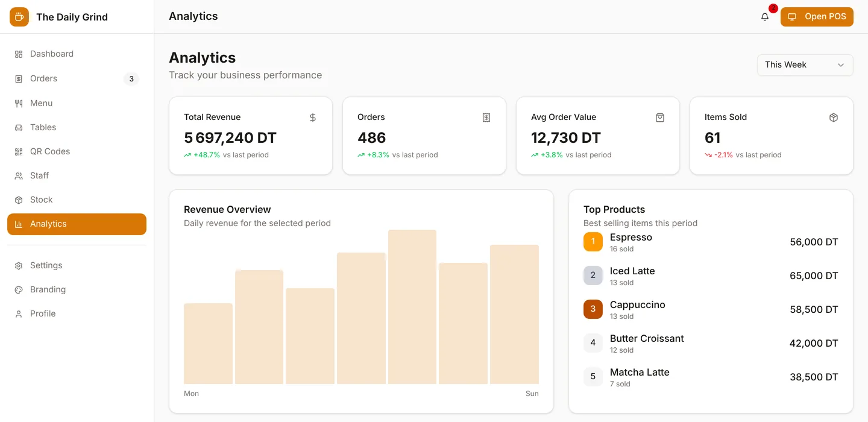Click the box icon on Items Sold card

coord(834,118)
